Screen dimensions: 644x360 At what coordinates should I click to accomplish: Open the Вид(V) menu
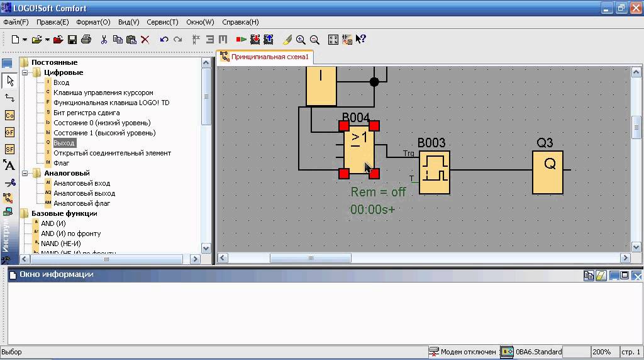click(x=128, y=22)
